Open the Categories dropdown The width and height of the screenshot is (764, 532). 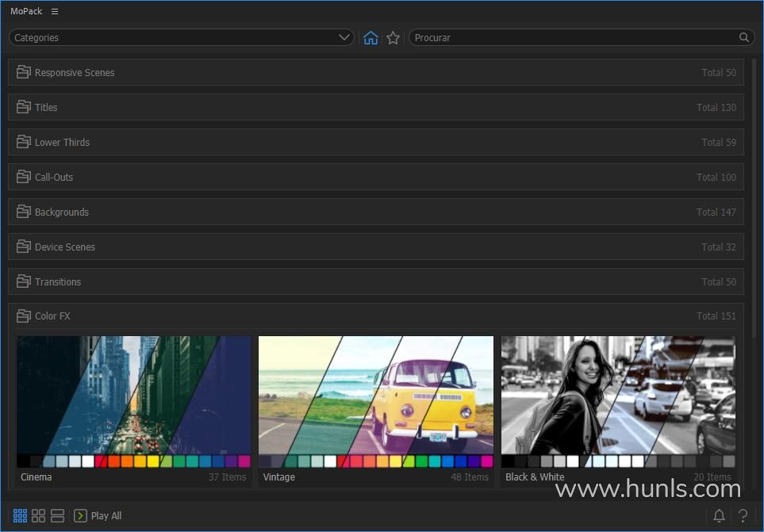pyautogui.click(x=181, y=37)
